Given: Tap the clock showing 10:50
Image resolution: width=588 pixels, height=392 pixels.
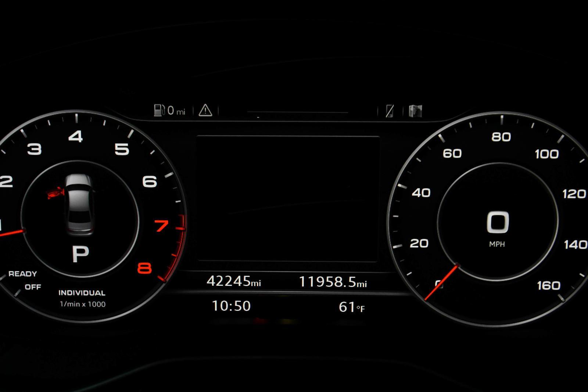Looking at the screenshot, I should click(232, 306).
